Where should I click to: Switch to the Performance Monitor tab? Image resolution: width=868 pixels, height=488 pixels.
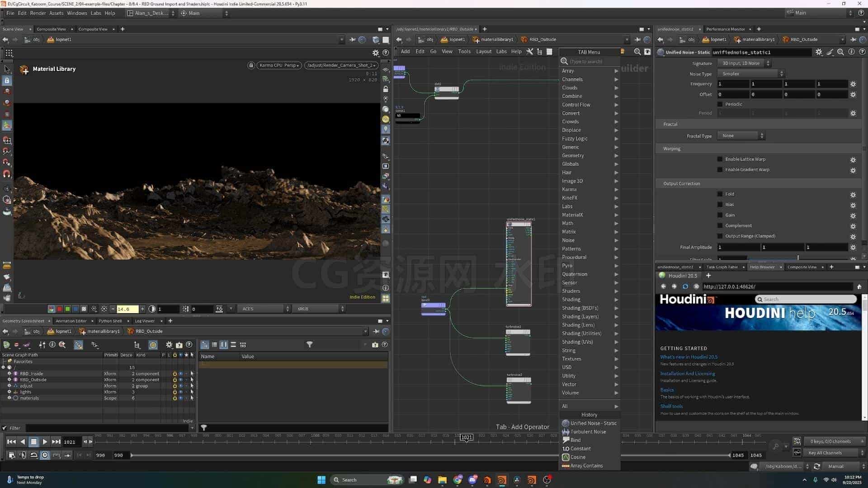[725, 29]
